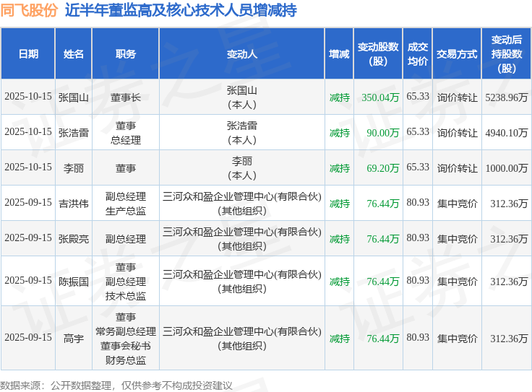
Task: Select the 增减 column header
Action: (339, 54)
